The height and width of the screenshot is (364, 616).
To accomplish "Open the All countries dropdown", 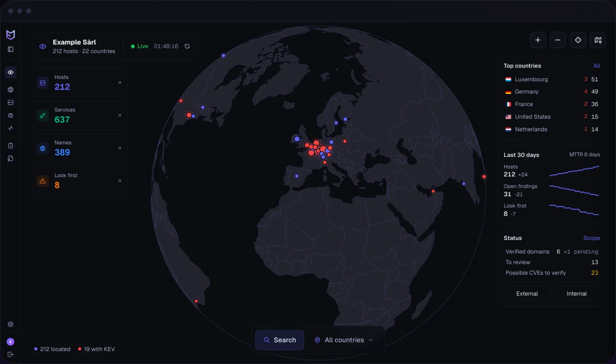I will click(344, 340).
